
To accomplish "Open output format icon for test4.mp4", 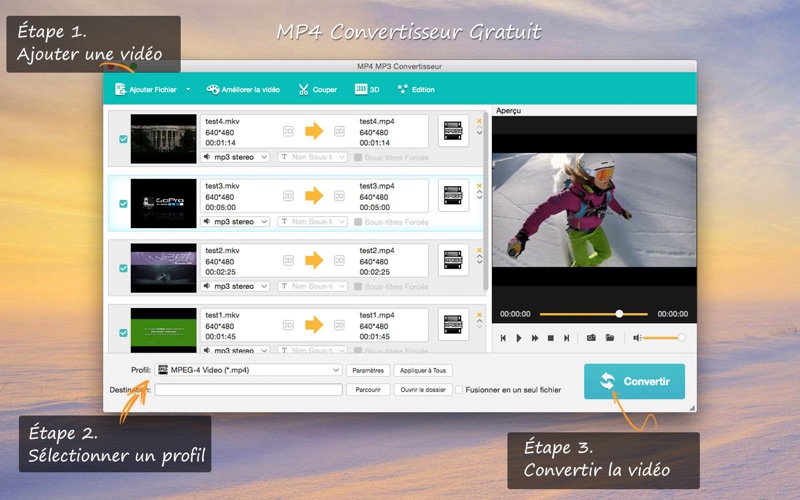I will point(453,131).
